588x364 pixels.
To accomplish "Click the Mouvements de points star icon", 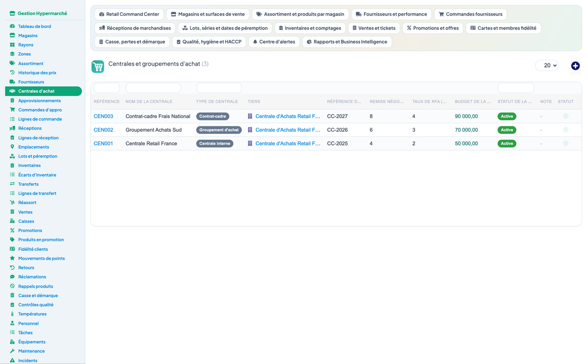I will 12,258.
